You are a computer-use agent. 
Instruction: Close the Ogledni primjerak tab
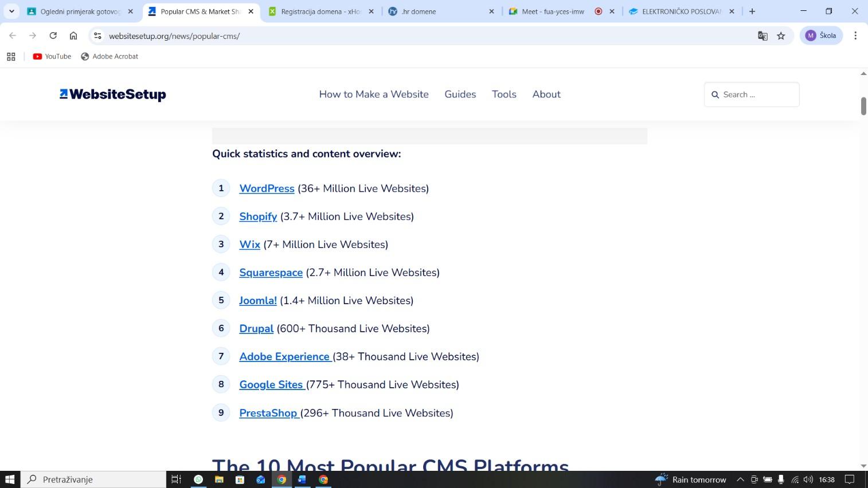130,11
